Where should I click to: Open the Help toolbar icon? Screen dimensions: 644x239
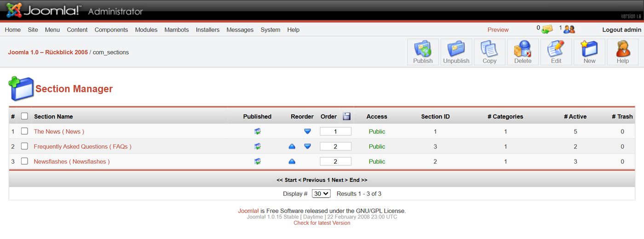[x=622, y=52]
